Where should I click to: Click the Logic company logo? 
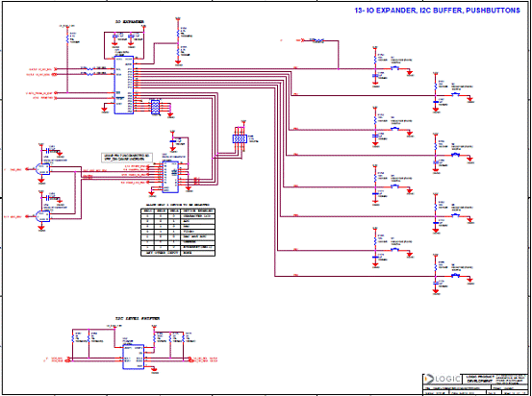(x=443, y=379)
